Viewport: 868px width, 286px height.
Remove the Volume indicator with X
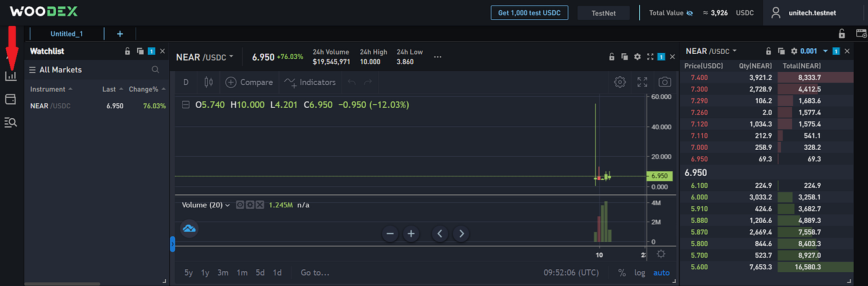[260, 205]
